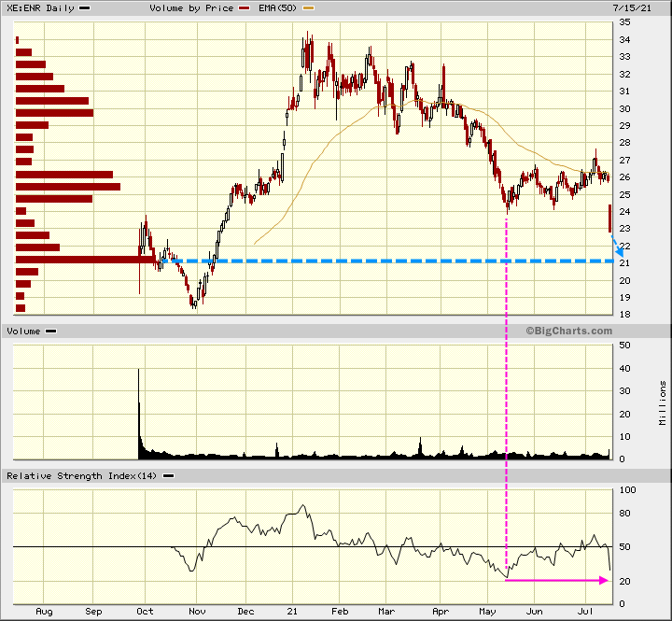The height and width of the screenshot is (621, 672).
Task: Click the latest long red candlestick in July
Action: (x=609, y=219)
